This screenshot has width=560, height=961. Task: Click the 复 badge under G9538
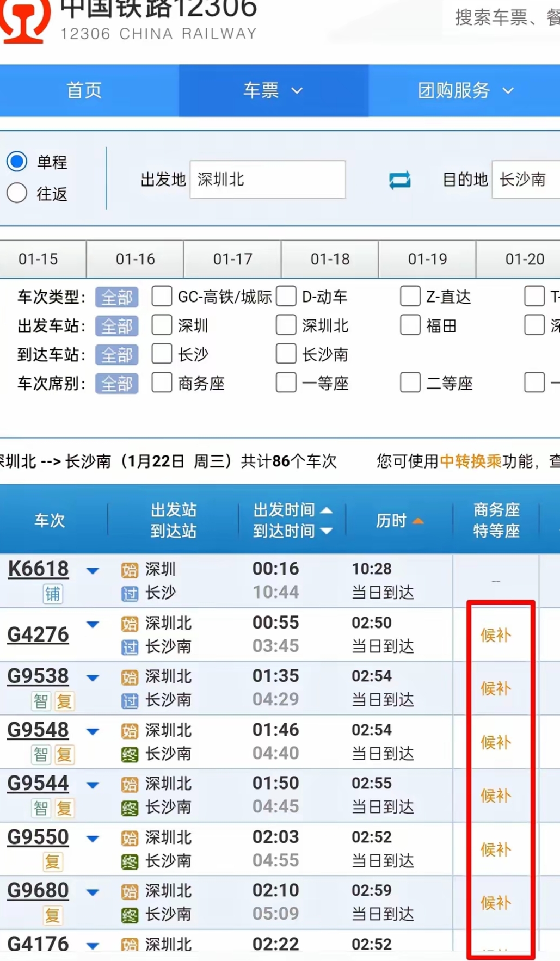coord(64,701)
